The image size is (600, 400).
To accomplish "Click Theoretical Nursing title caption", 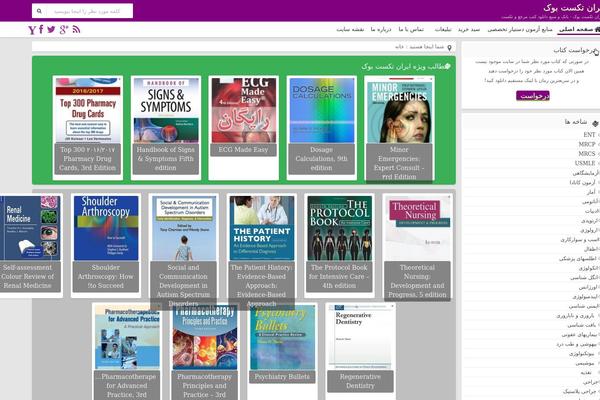I will click(x=417, y=281).
